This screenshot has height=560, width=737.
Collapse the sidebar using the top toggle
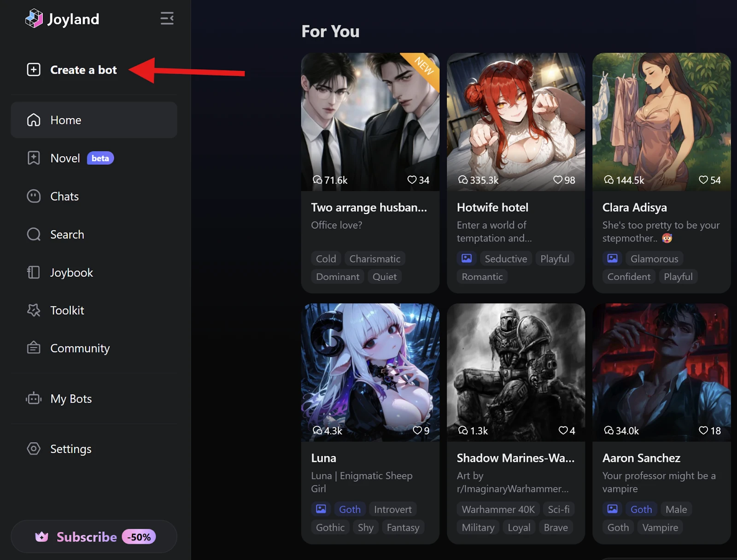coord(166,19)
